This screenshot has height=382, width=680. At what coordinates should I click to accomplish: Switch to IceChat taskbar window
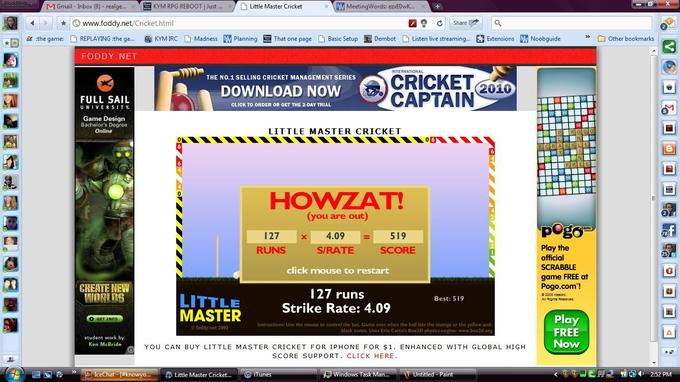pyautogui.click(x=119, y=374)
